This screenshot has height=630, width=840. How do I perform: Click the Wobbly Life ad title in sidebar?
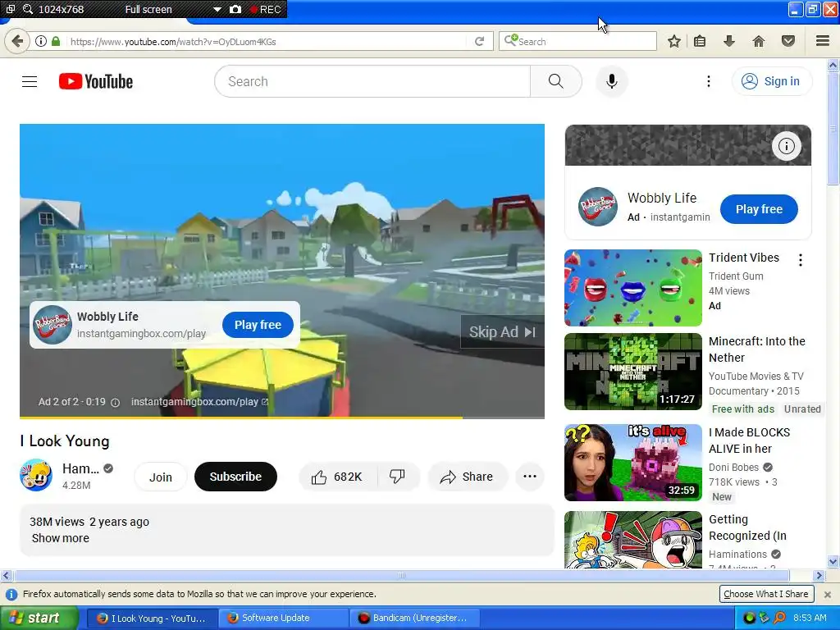pos(662,199)
